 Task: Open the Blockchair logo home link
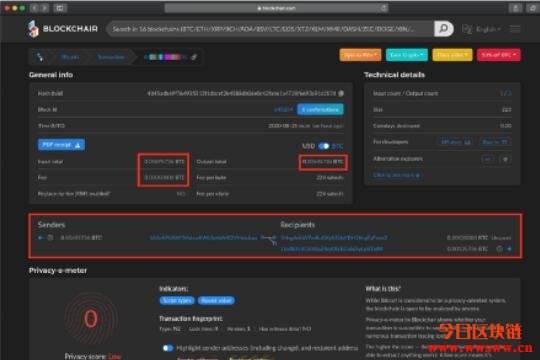click(x=63, y=29)
